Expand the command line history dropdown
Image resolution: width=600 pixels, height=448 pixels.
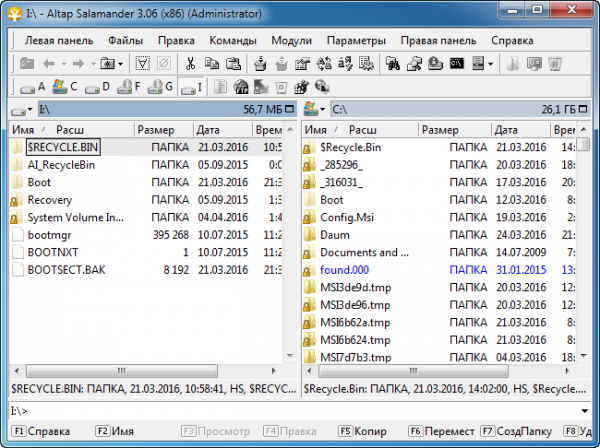pos(584,411)
